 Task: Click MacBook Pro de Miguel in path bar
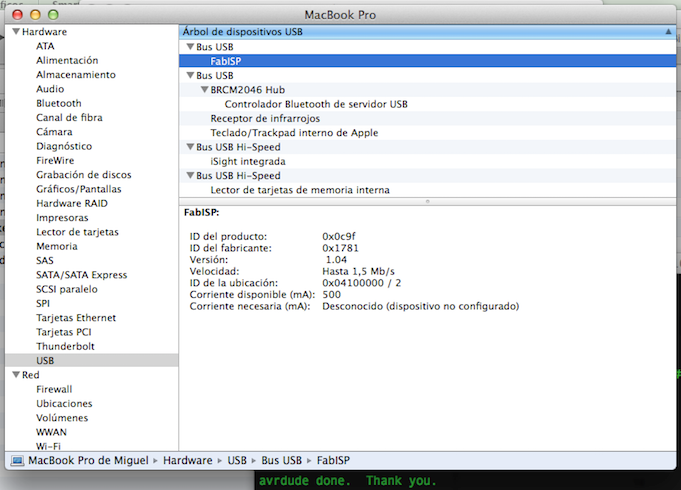point(89,460)
